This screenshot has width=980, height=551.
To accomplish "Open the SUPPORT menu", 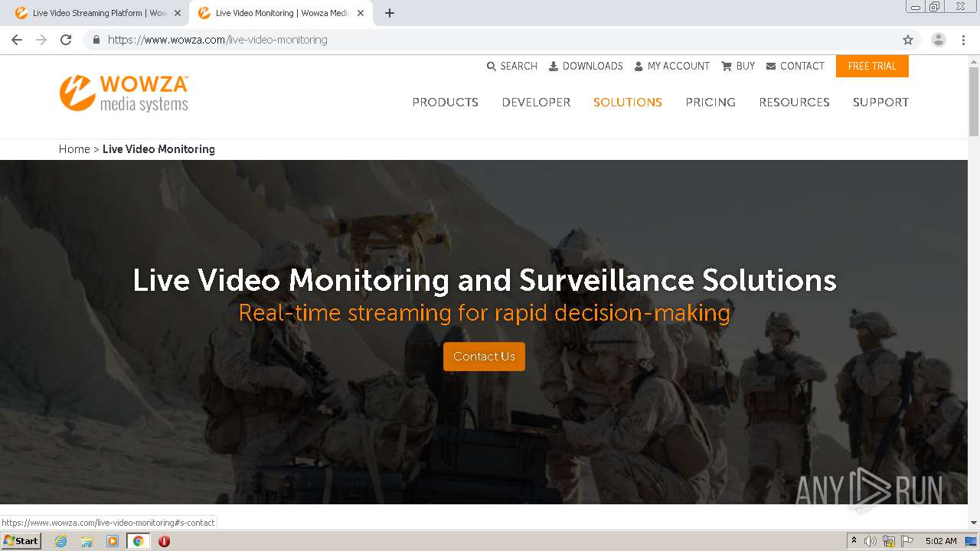I will [880, 103].
